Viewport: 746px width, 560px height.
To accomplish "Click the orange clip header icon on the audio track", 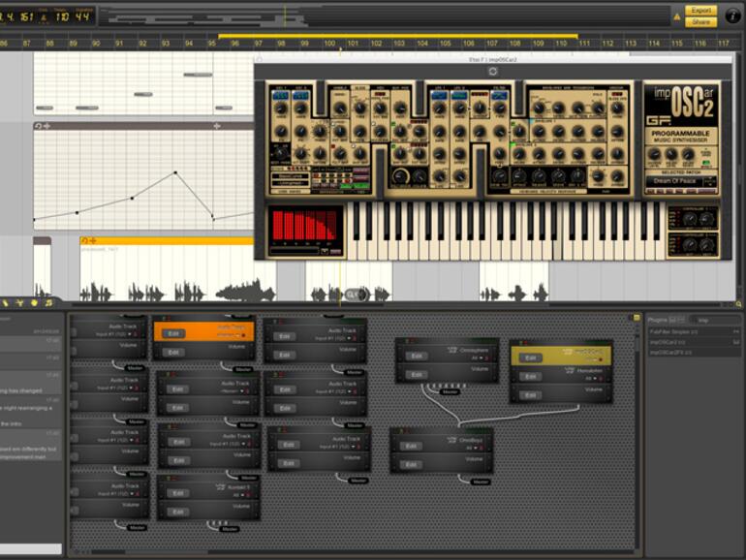I will tap(85, 240).
